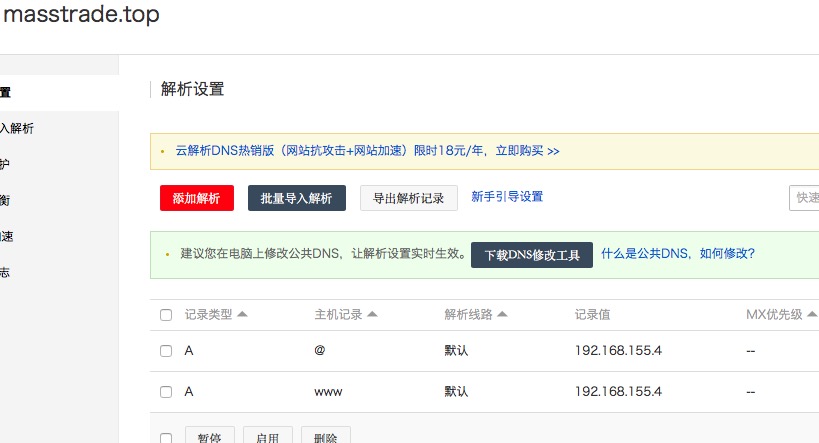
Task: Check the box for the @ record
Action: (166, 351)
